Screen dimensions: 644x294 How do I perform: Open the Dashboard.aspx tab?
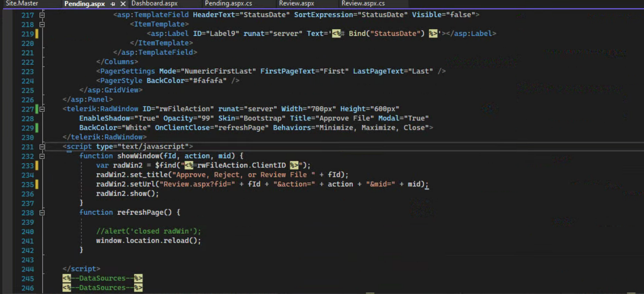click(154, 3)
